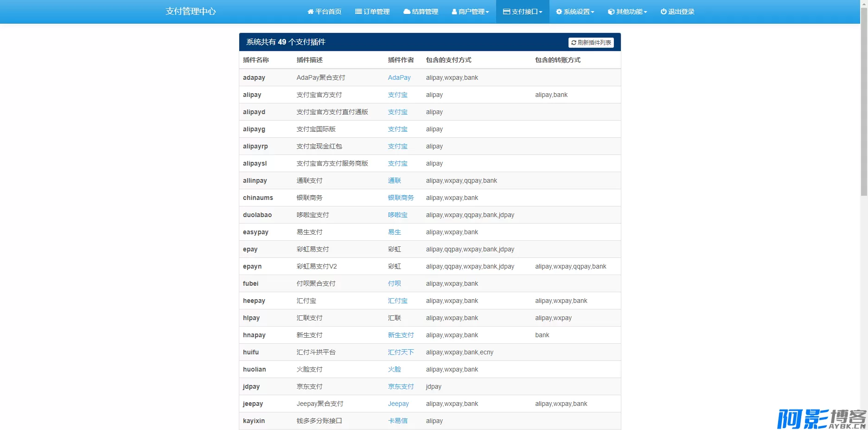Click the cube icon for 其他功能
This screenshot has width=868, height=430.
611,12
